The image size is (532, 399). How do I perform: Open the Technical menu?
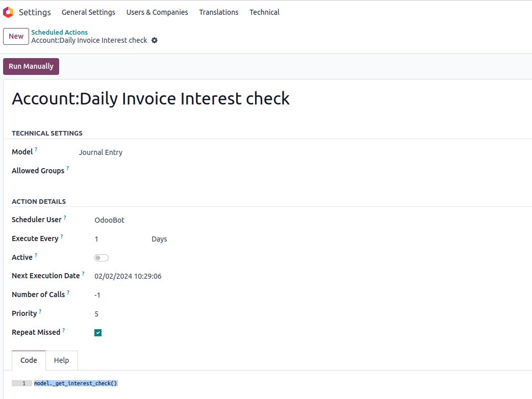(264, 12)
